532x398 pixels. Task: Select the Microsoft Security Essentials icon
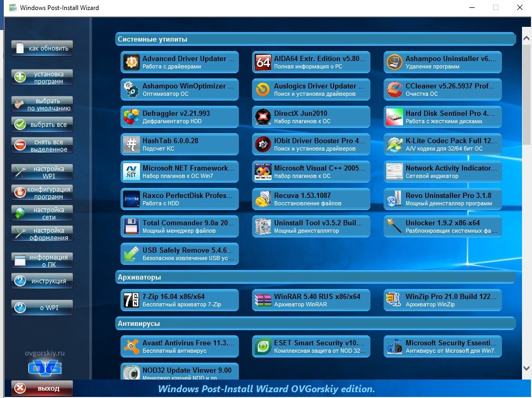coord(395,347)
